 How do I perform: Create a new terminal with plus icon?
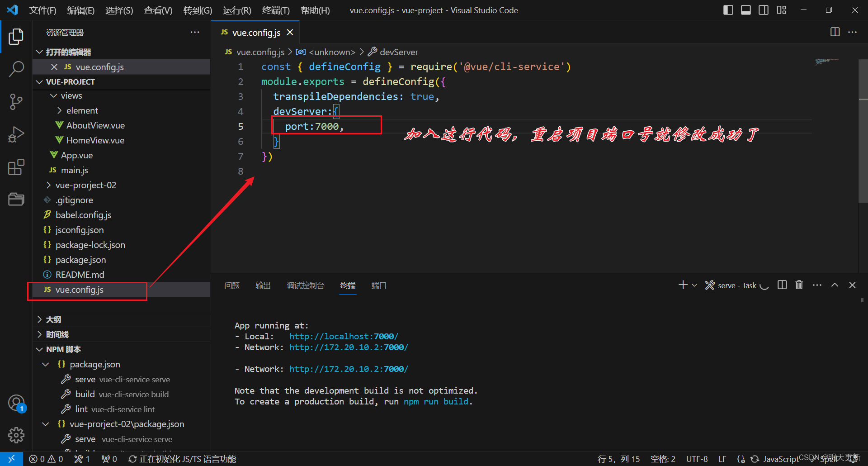[x=683, y=285]
